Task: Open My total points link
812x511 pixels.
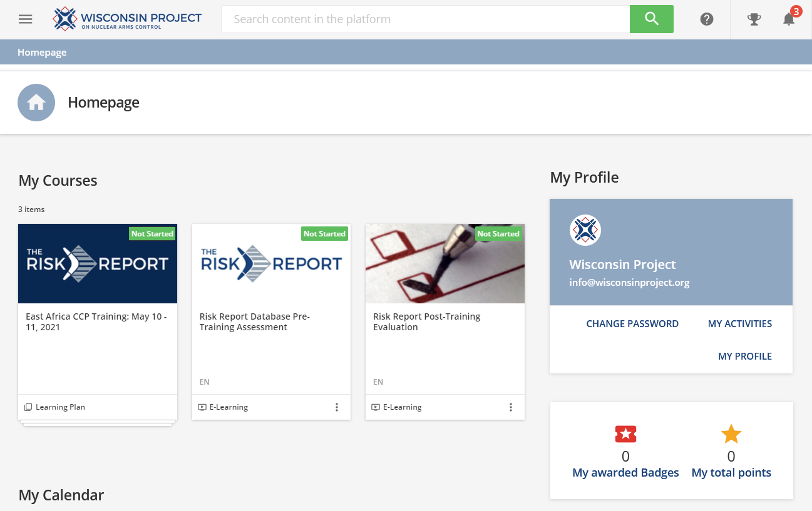Action: pos(731,473)
